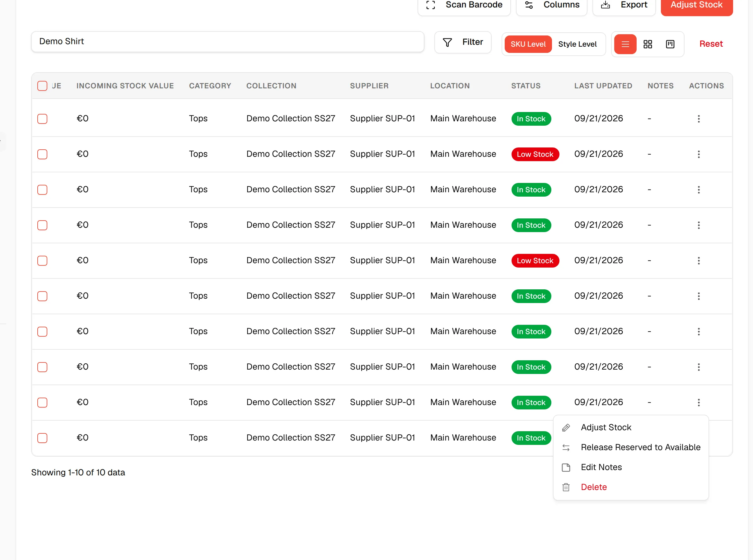The image size is (753, 560).
Task: Open three-dot actions menu in eighth row
Action: tap(699, 367)
